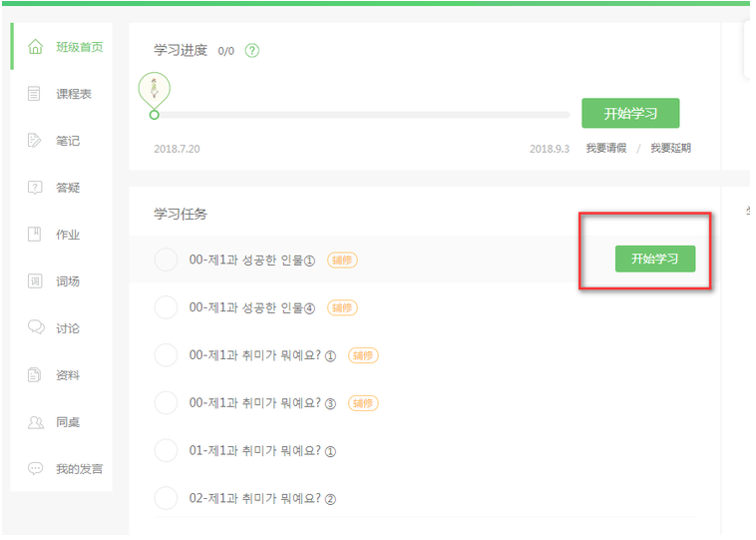Open the task 02-제1과 취미가 뭐예요? ②
756x540 pixels.
coord(262,499)
